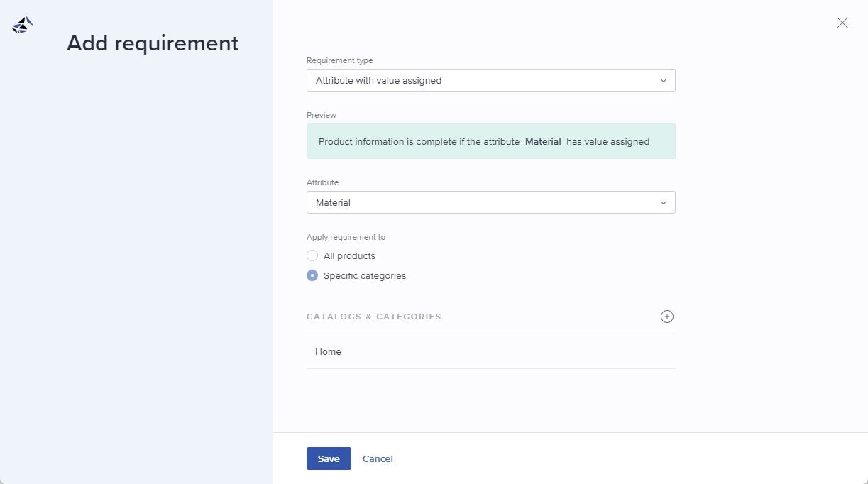Open the Attribute dropdown showing Material

490,202
